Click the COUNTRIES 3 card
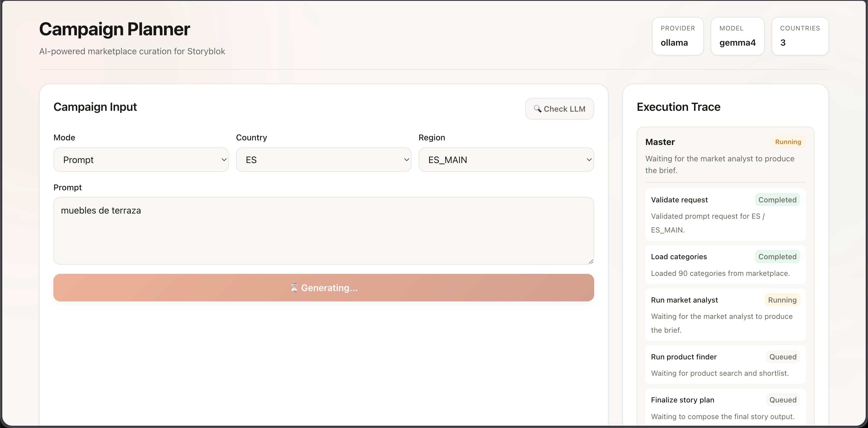 click(x=800, y=36)
